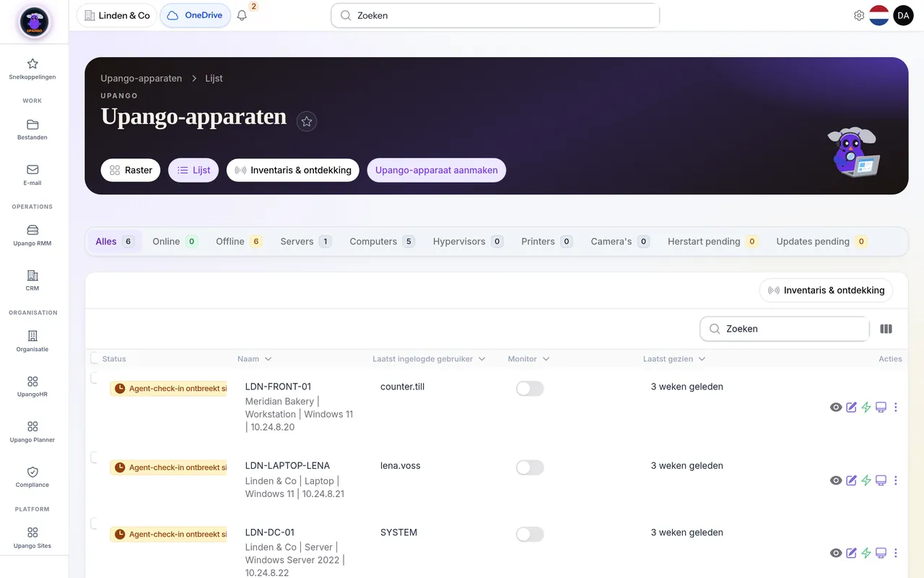The image size is (924, 578).
Task: Toggle monitor switch for LDN-FRONT-01
Action: (530, 389)
